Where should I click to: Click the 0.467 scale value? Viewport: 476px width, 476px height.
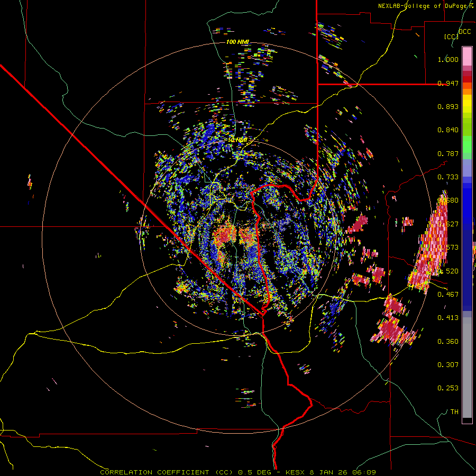click(448, 294)
